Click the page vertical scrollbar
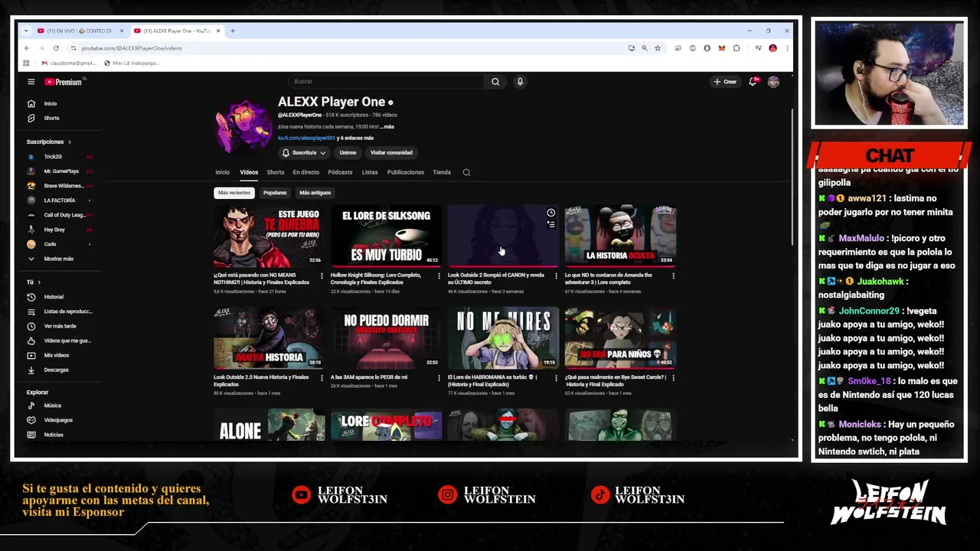Viewport: 980px width, 551px height. [791, 178]
